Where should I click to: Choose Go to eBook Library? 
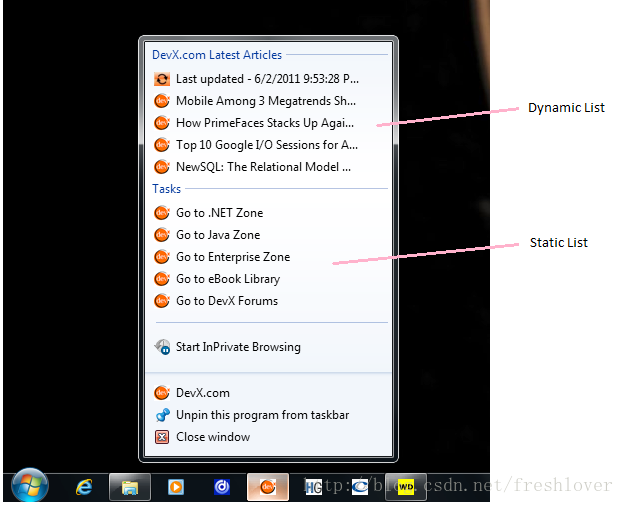(x=228, y=279)
